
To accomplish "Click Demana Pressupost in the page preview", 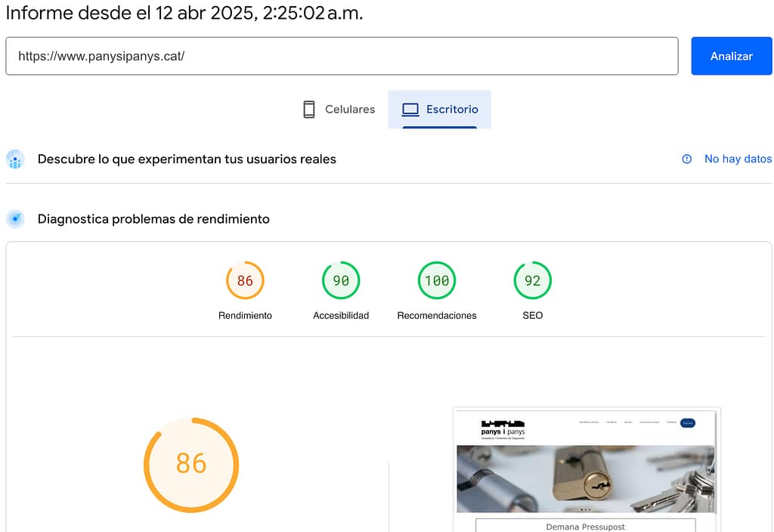I will coord(585,526).
